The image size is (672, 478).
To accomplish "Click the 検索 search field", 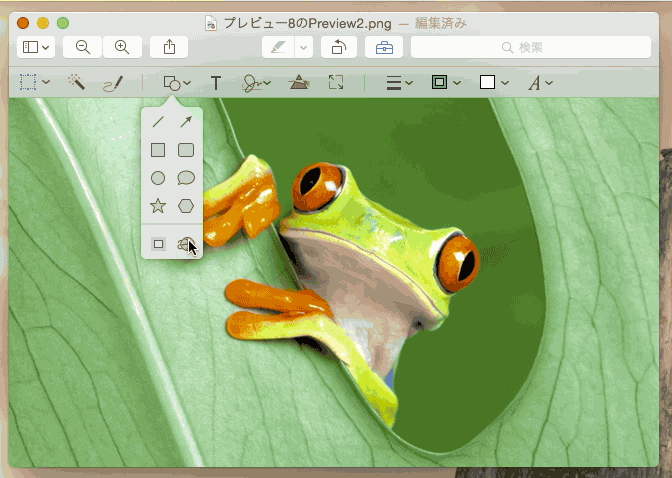I will tap(531, 47).
